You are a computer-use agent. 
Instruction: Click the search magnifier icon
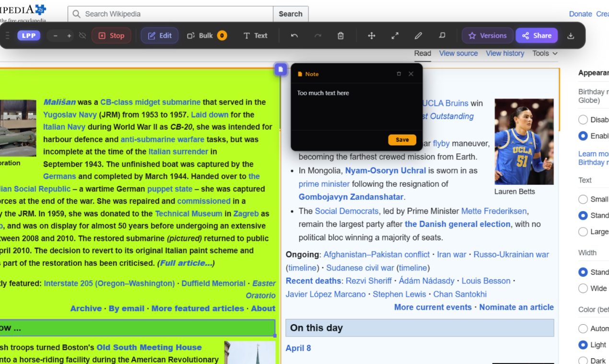pyautogui.click(x=76, y=14)
